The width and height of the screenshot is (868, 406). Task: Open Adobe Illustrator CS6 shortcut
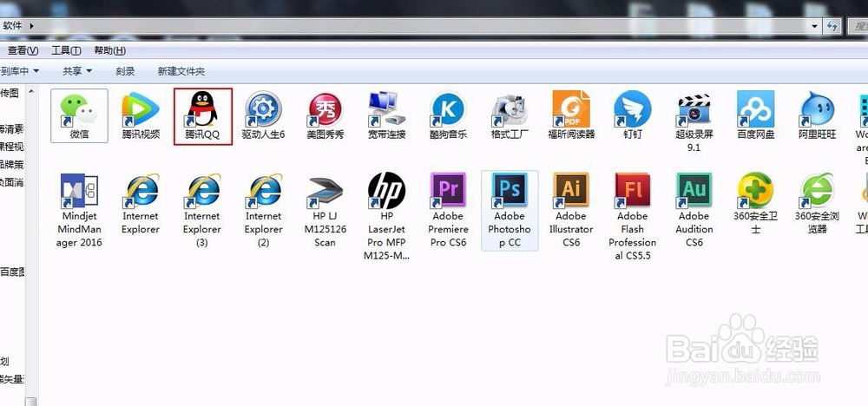point(571,210)
